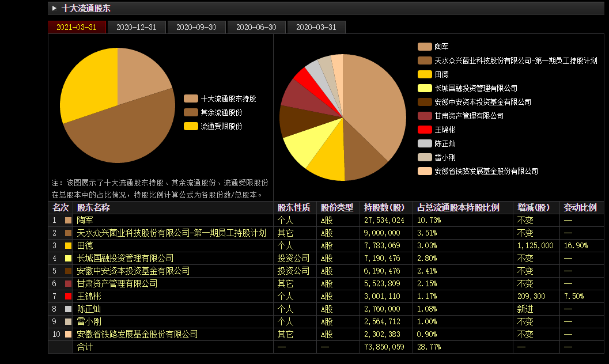The image size is (609, 364).
Task: Click 安徽省铁路发展基金股份有限公司 legend swatch
Action: tap(425, 171)
